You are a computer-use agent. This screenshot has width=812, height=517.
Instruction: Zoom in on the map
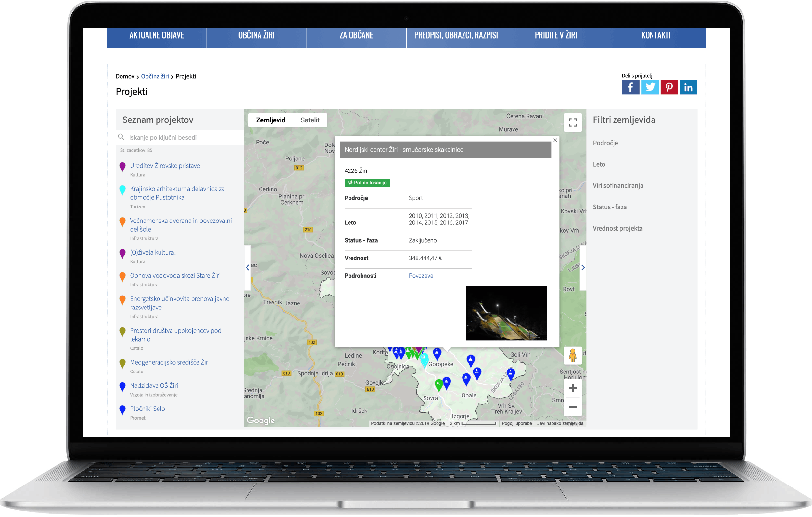[572, 388]
